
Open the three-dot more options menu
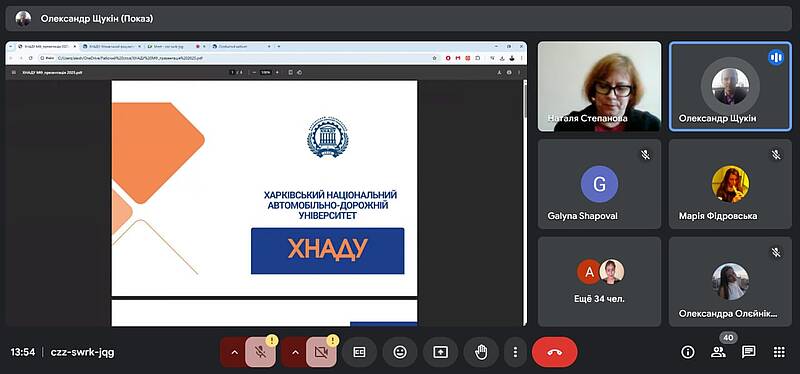[515, 352]
